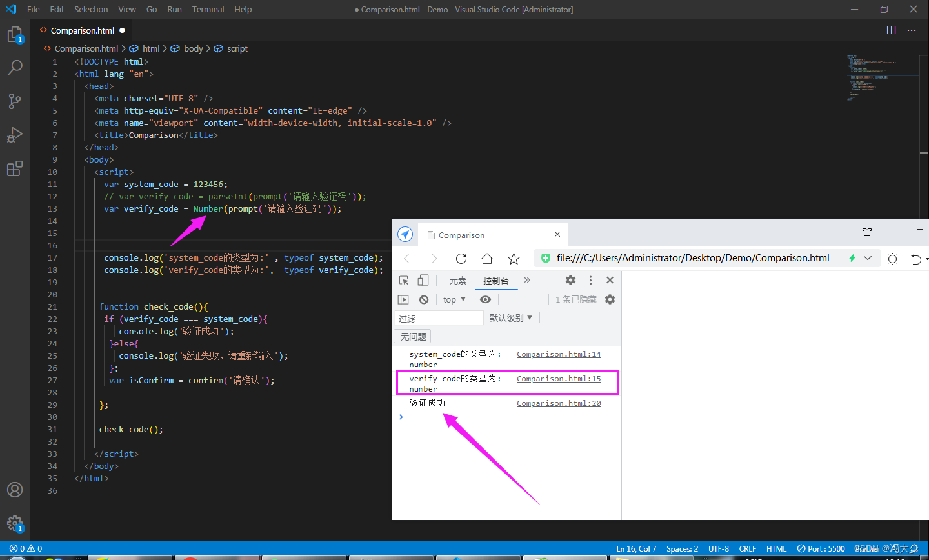
Task: Open the browser skin shirt icon
Action: (867, 232)
